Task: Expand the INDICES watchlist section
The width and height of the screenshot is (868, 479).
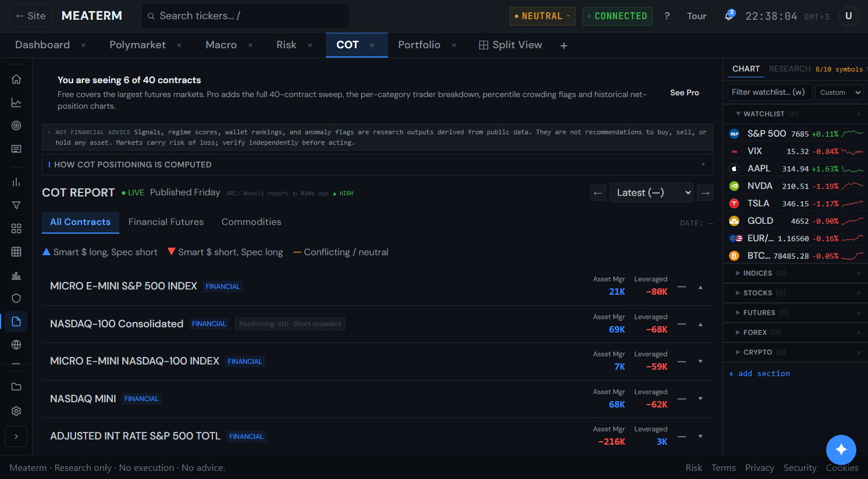Action: pyautogui.click(x=795, y=273)
